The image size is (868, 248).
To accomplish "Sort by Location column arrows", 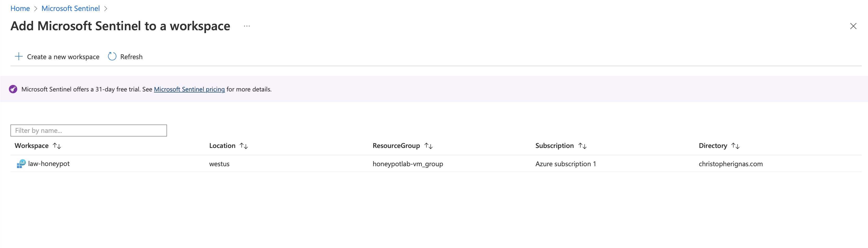I will pyautogui.click(x=244, y=146).
